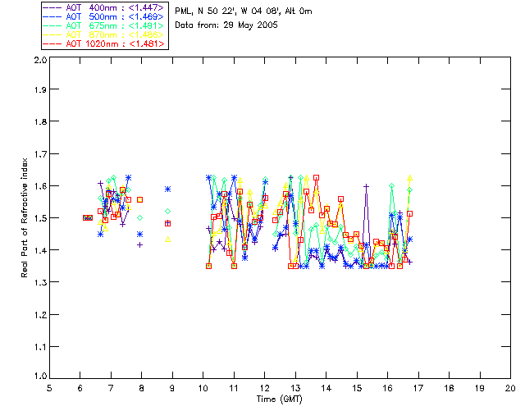Click the 'Data from: 29 May 2005' text

pyautogui.click(x=226, y=25)
